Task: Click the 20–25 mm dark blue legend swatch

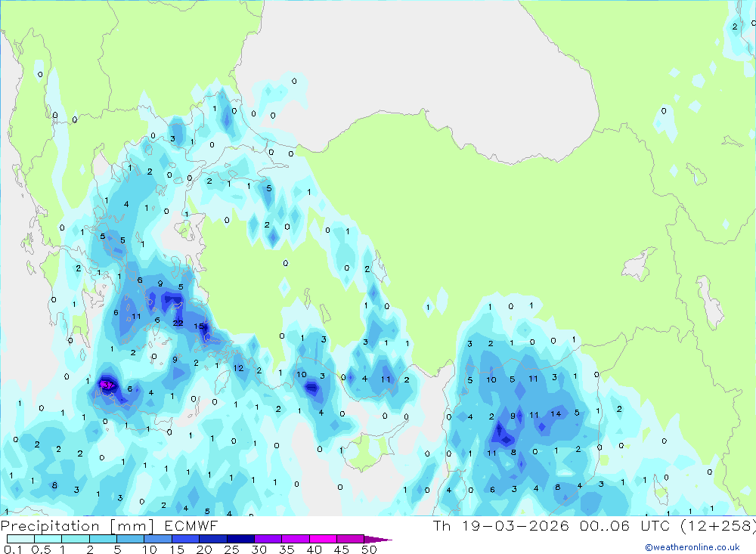Action: click(x=213, y=539)
